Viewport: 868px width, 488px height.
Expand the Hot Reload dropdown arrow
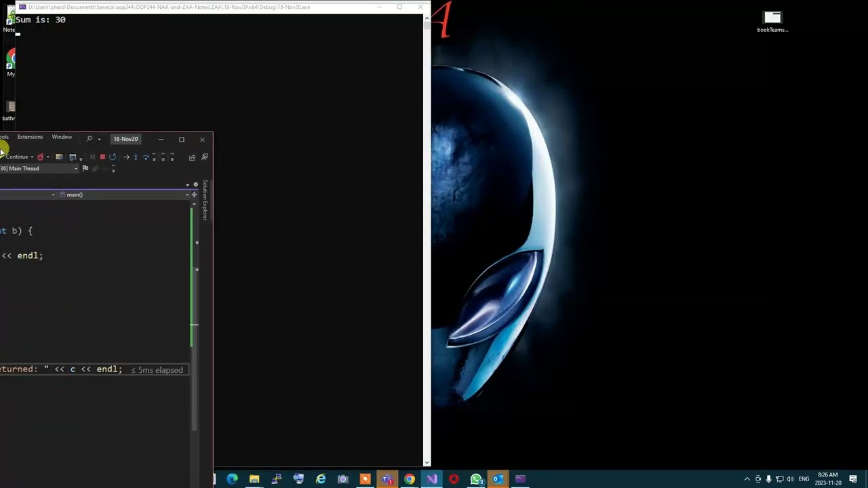tap(47, 157)
